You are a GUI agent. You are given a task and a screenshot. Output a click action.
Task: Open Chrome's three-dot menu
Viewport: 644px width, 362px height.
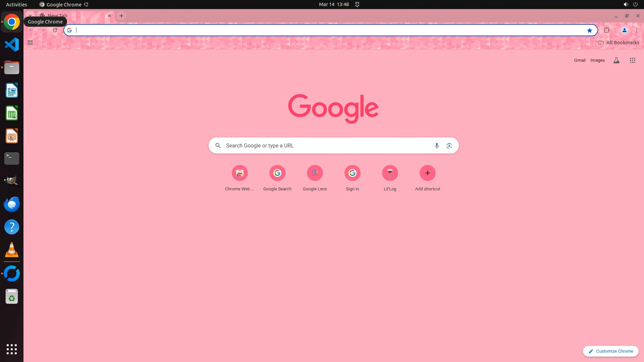[x=636, y=30]
